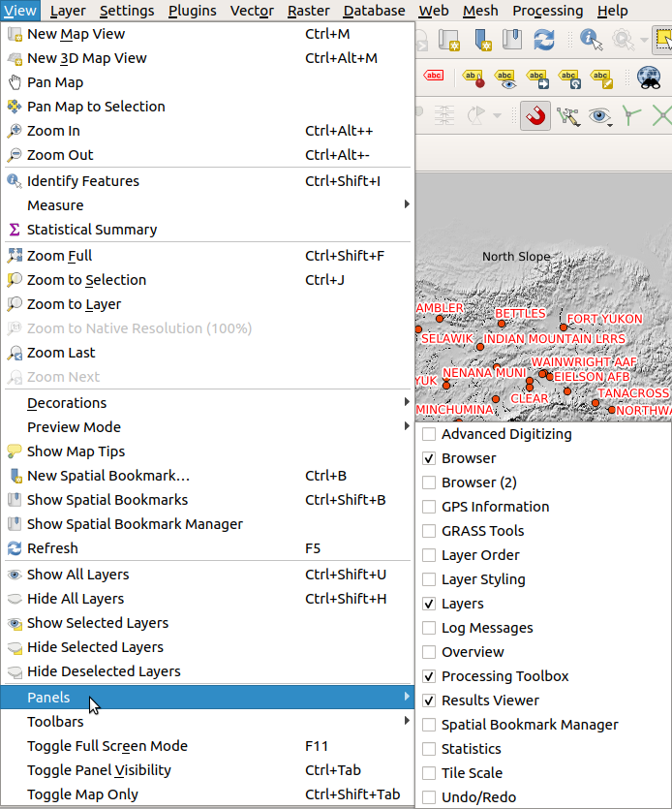Open the Raster menu
The image size is (672, 809).
(x=308, y=11)
